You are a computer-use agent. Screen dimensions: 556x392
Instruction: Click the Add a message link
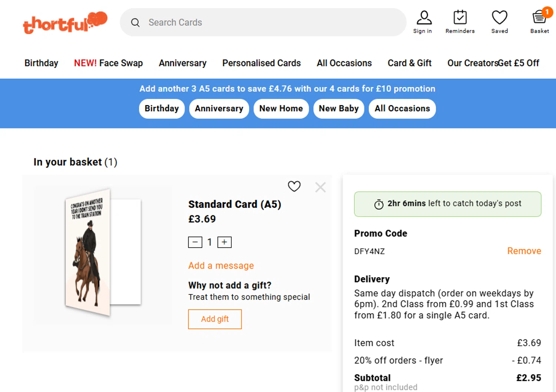(x=221, y=266)
